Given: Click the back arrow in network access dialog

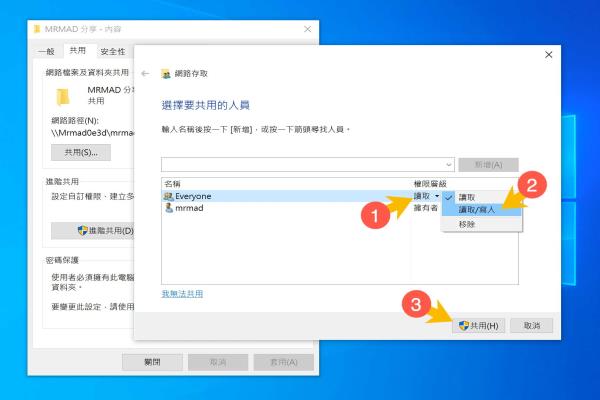Looking at the screenshot, I should tap(145, 73).
